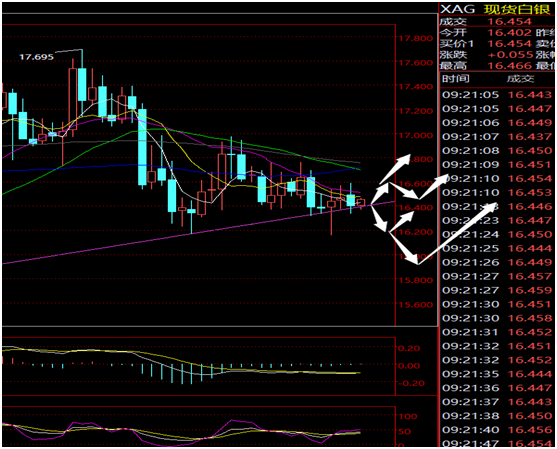Viewport: 557px width, 449px height.
Task: Select the XAG 现货白银 instrument title
Action: click(496, 9)
